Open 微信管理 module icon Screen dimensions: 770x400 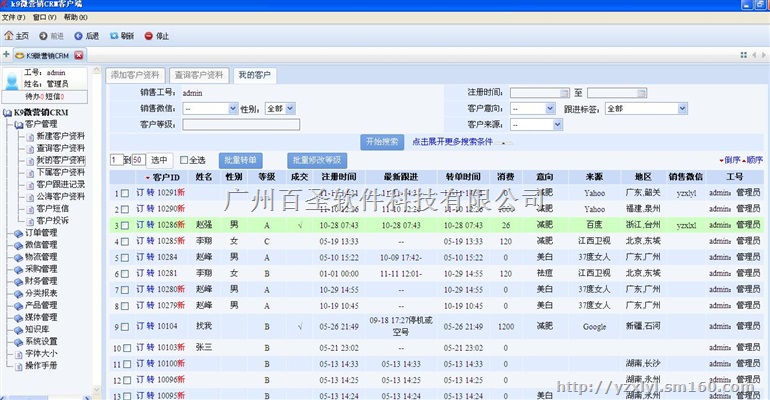click(19, 245)
